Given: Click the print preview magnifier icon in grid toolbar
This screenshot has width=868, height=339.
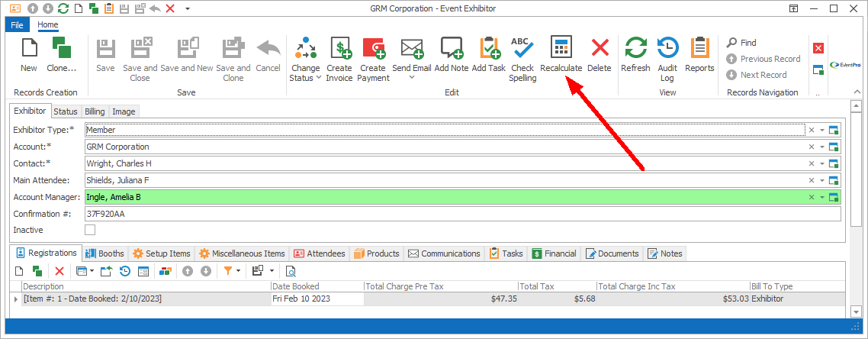Looking at the screenshot, I should [291, 271].
